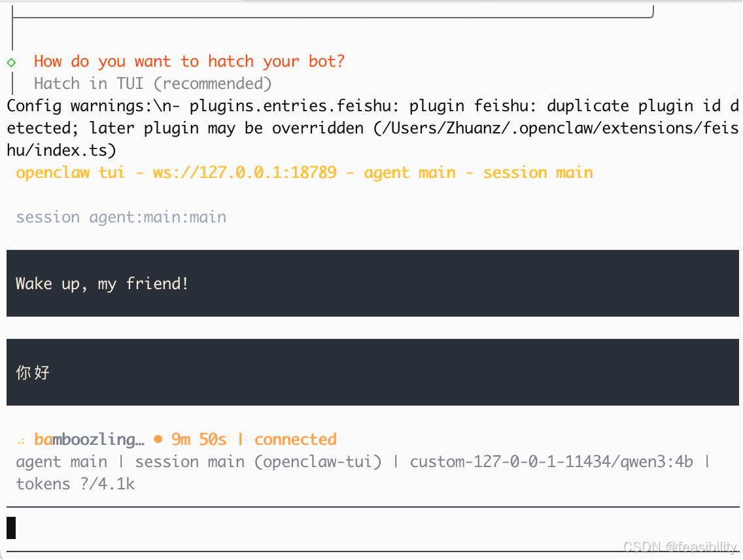The height and width of the screenshot is (560, 743).
Task: Select the 你好 message block
Action: 372,372
